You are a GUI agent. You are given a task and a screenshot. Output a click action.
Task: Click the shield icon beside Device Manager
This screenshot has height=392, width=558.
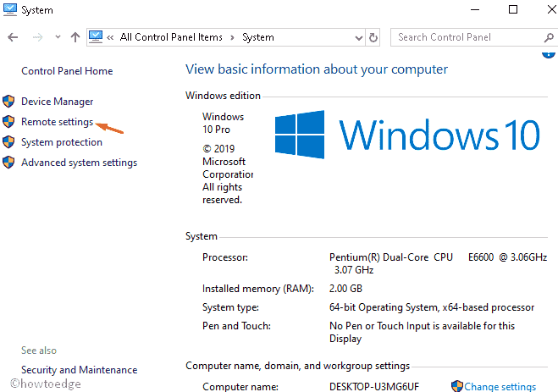coord(9,102)
